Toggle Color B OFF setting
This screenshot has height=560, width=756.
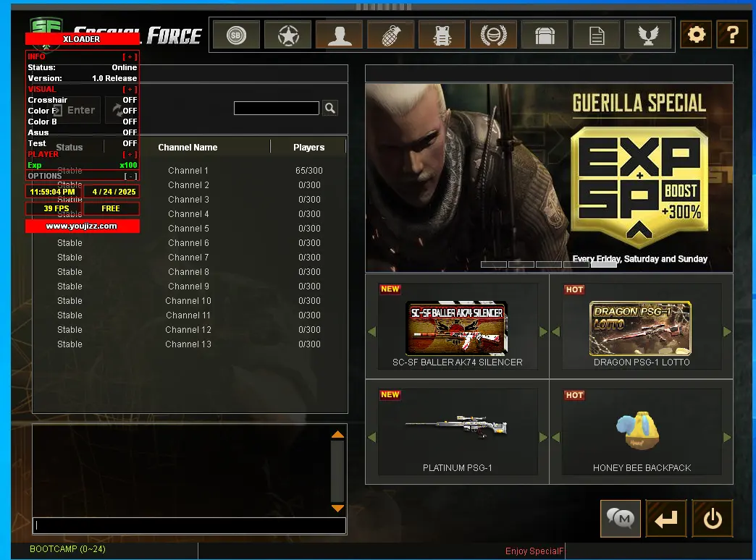tap(83, 122)
